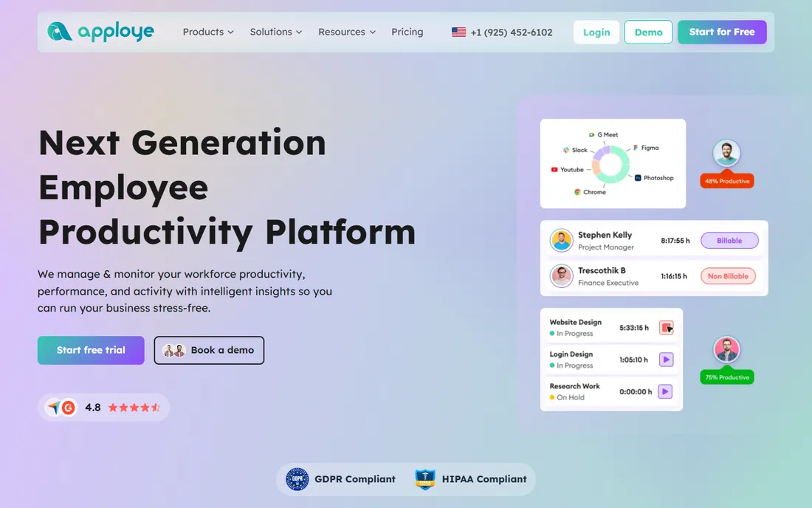Click the Billable tag

729,240
